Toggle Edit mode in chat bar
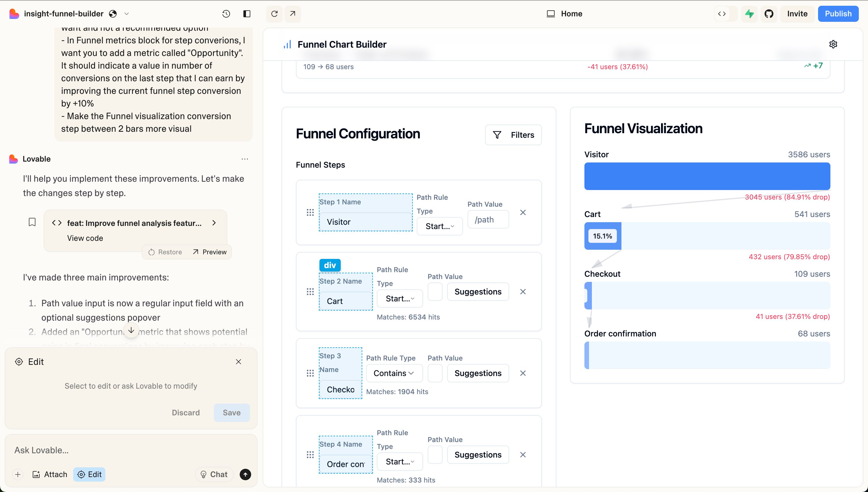This screenshot has width=868, height=492. click(x=89, y=474)
